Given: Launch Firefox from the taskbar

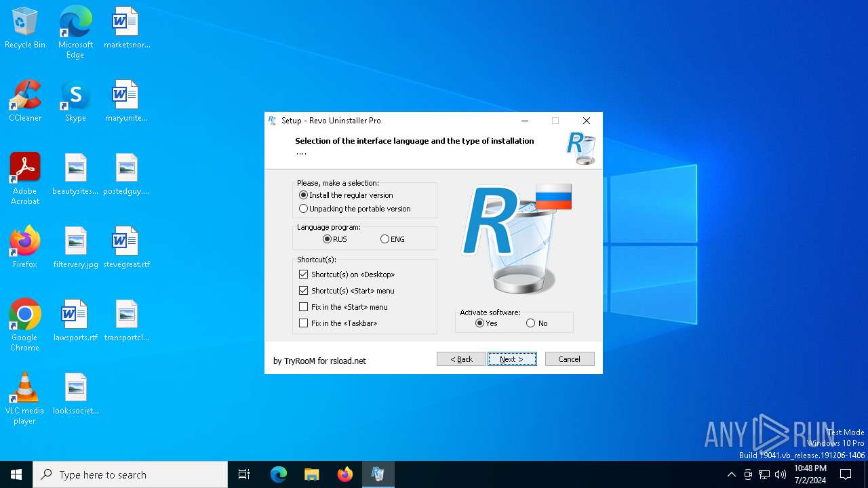Looking at the screenshot, I should pyautogui.click(x=344, y=474).
